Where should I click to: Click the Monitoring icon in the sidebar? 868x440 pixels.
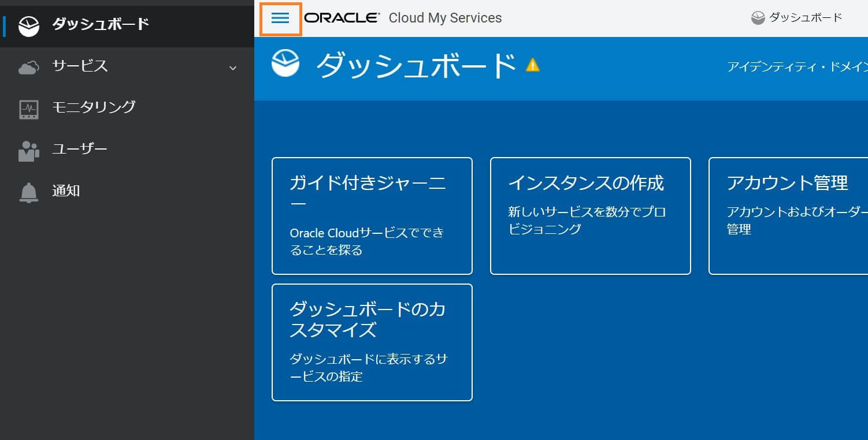pos(29,109)
